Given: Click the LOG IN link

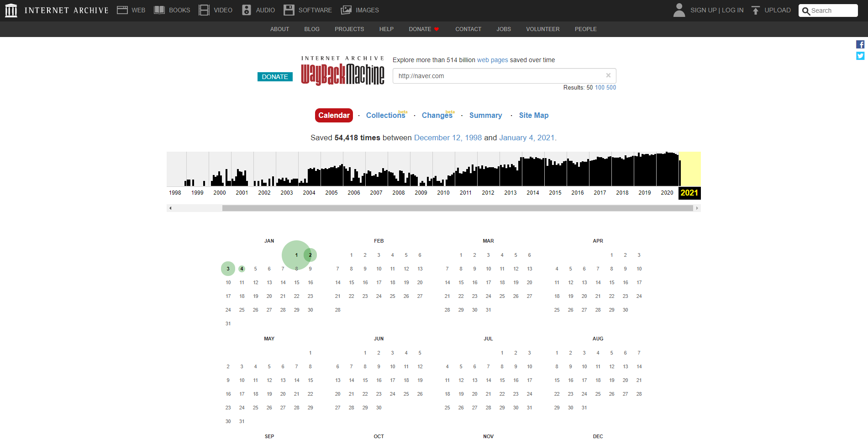Looking at the screenshot, I should (732, 10).
